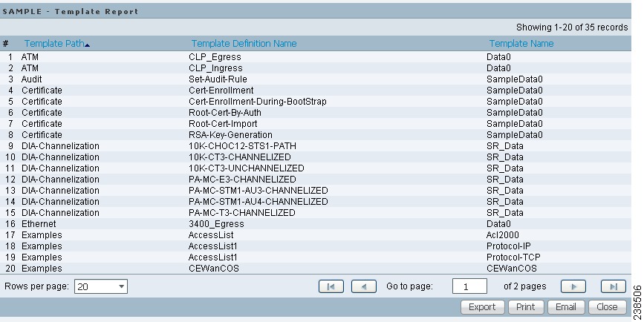Select AccessList1 in row 18
644x322 pixels.
[212, 246]
